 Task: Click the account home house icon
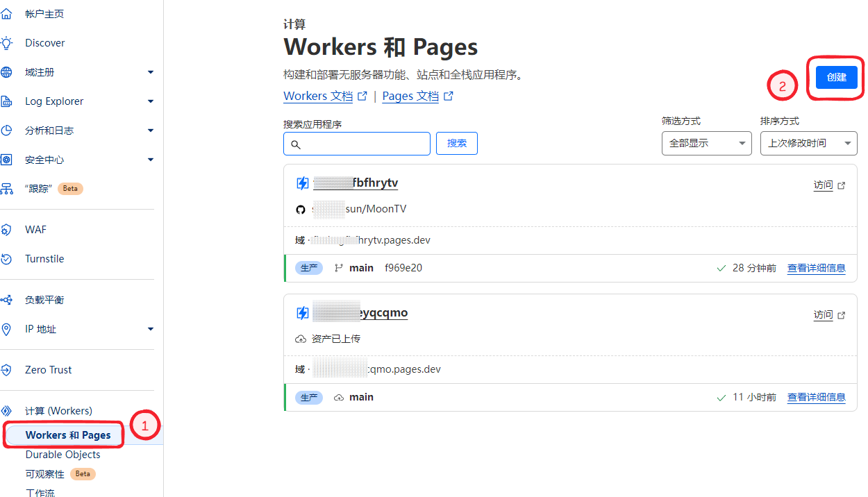click(x=6, y=14)
